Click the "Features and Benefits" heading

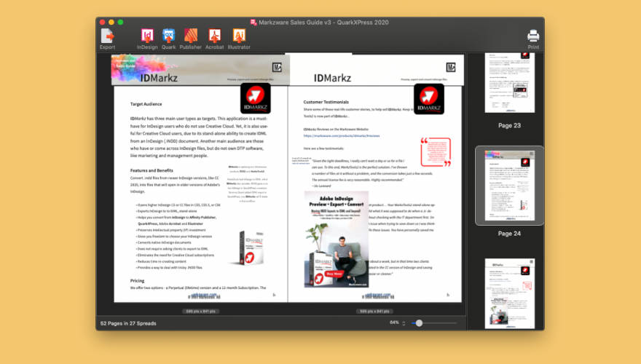152,170
